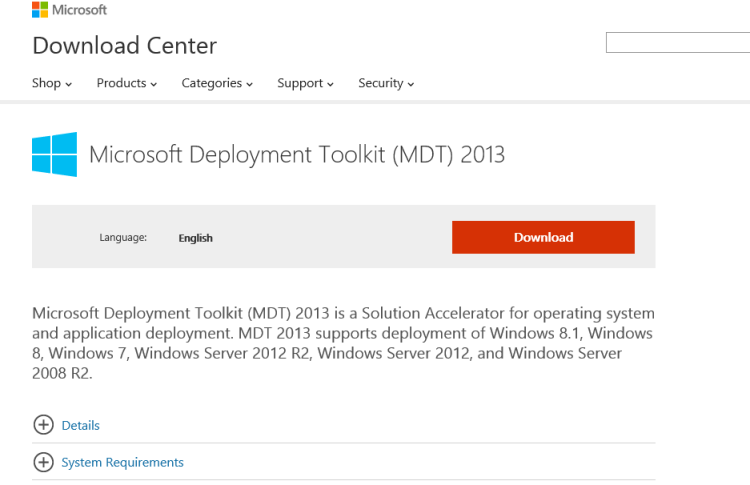Open the Support menu
750x485 pixels.
(x=300, y=83)
